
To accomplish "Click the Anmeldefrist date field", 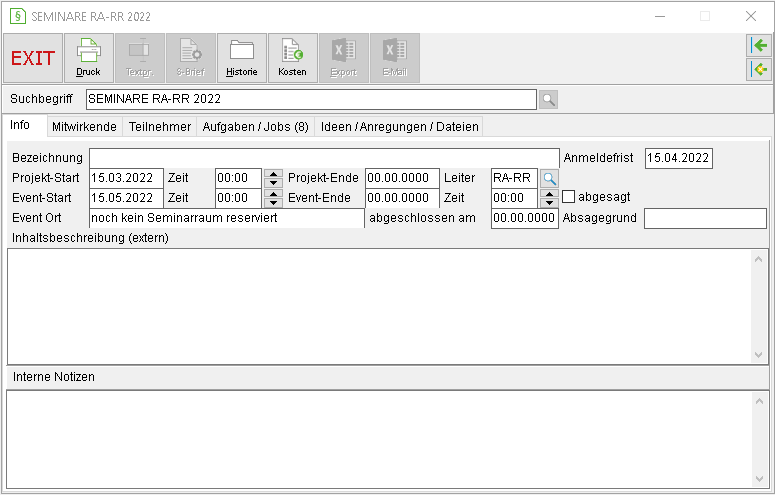I will click(x=679, y=158).
